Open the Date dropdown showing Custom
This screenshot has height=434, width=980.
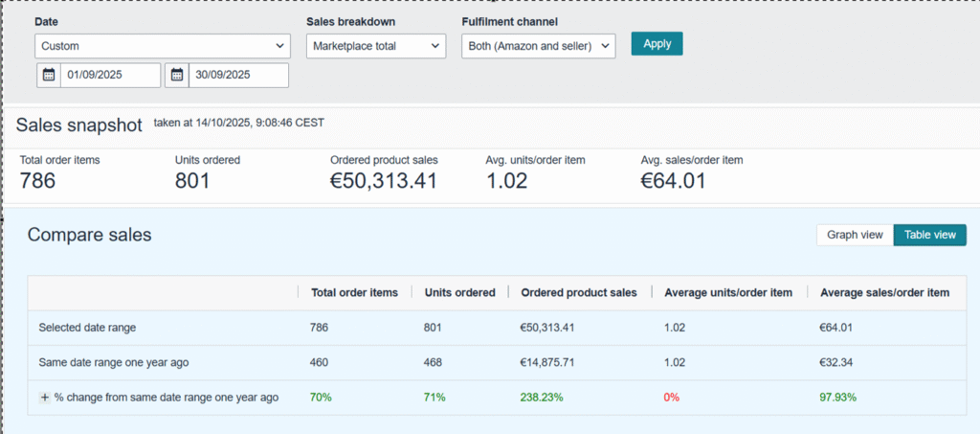162,46
